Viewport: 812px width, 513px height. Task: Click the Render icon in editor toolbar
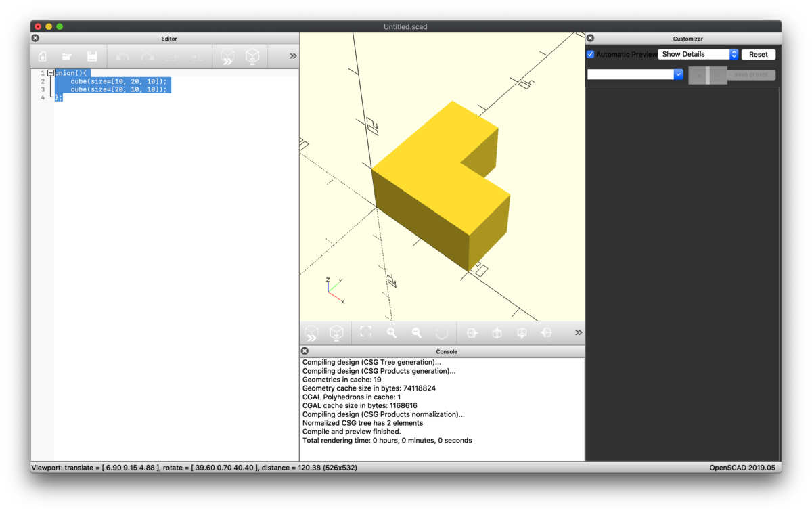click(252, 56)
